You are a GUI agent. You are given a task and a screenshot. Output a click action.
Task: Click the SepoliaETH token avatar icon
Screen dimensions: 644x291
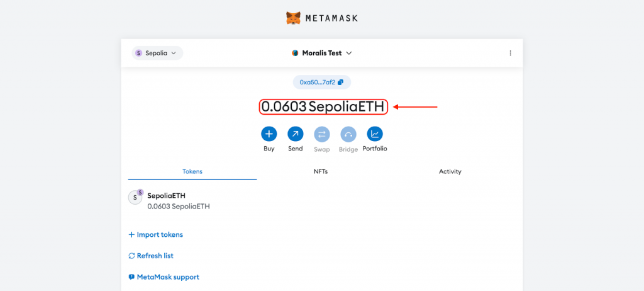(x=136, y=197)
